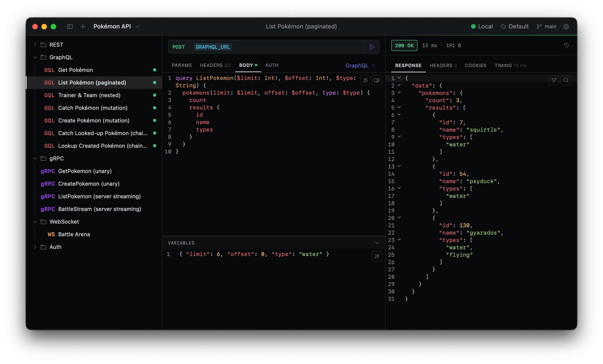Collapse the WebSocket folder chevron
The height and width of the screenshot is (364, 603).
click(x=35, y=222)
